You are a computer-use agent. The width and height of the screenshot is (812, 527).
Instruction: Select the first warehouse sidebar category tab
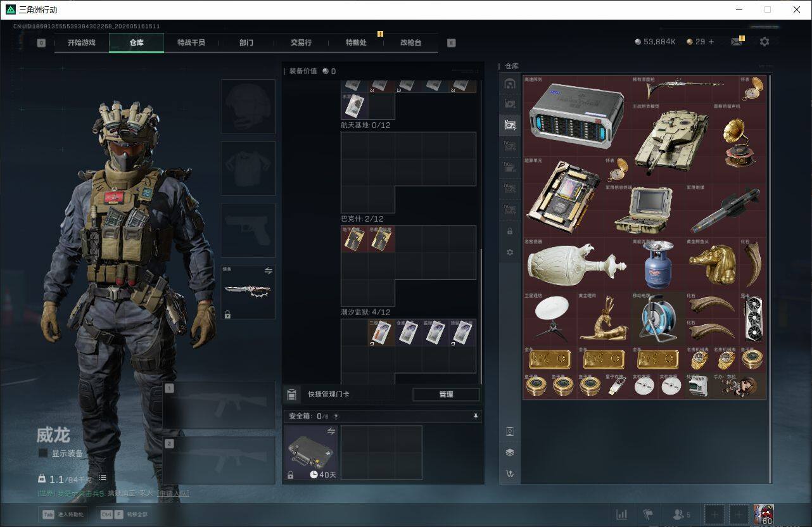510,84
